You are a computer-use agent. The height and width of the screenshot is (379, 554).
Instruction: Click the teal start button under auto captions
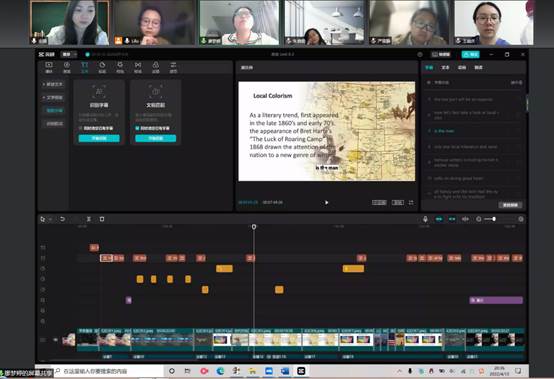point(99,138)
